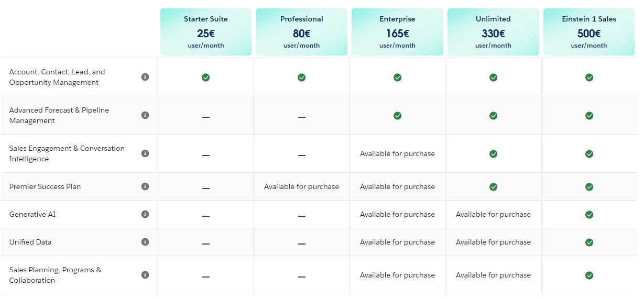The width and height of the screenshot is (644, 299).
Task: Click Professional's Available for purchase for Premier Success
Action: tap(302, 186)
